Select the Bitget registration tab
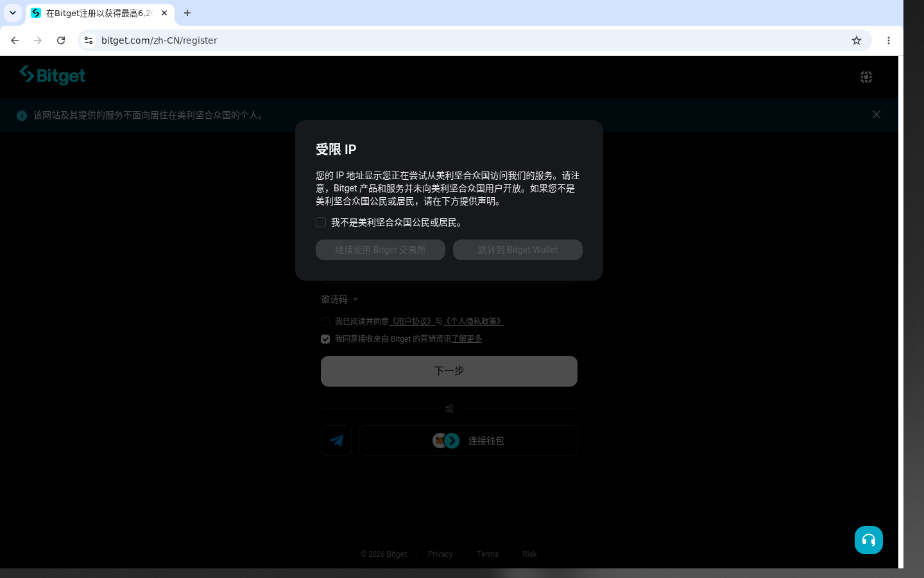The image size is (924, 578). click(100, 13)
